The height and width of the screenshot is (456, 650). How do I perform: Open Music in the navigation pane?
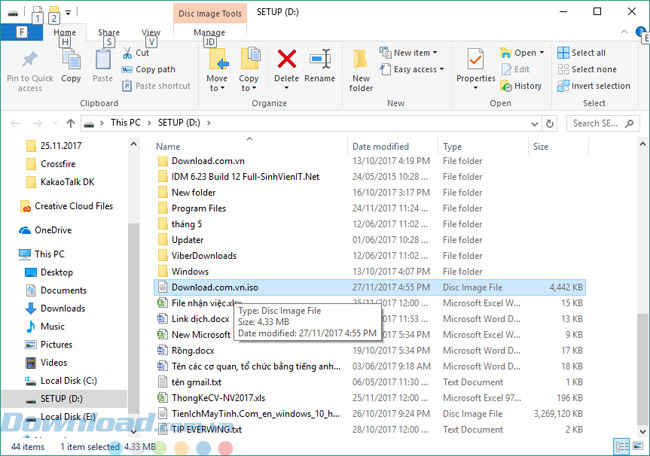pyautogui.click(x=45, y=327)
